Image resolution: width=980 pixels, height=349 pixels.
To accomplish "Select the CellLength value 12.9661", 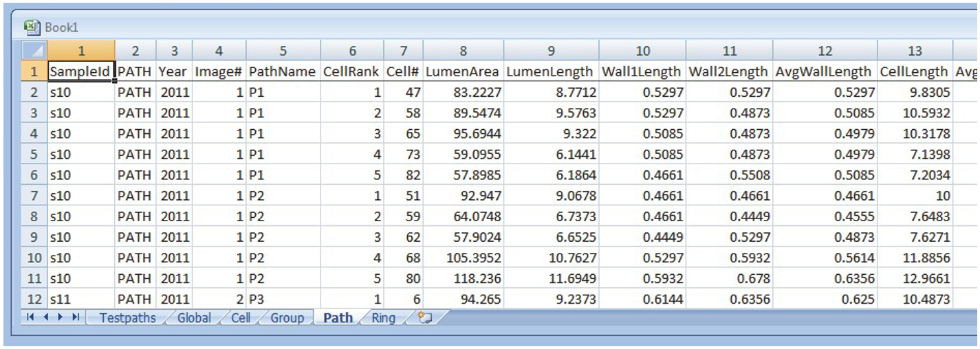I will [915, 278].
